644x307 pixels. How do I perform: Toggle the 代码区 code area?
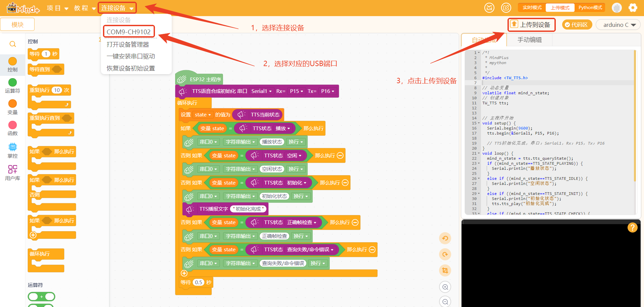(577, 24)
